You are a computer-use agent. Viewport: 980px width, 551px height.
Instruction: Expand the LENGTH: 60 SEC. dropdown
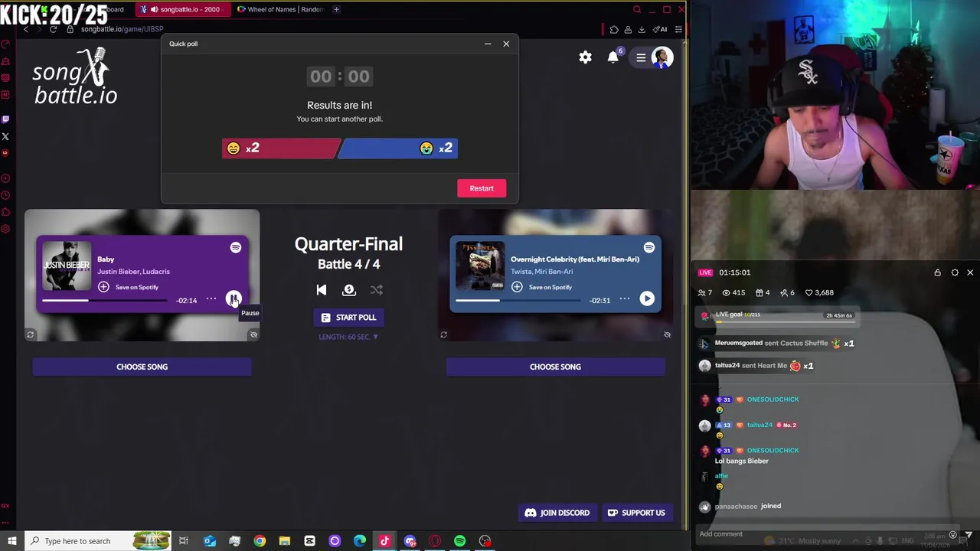[x=348, y=337]
